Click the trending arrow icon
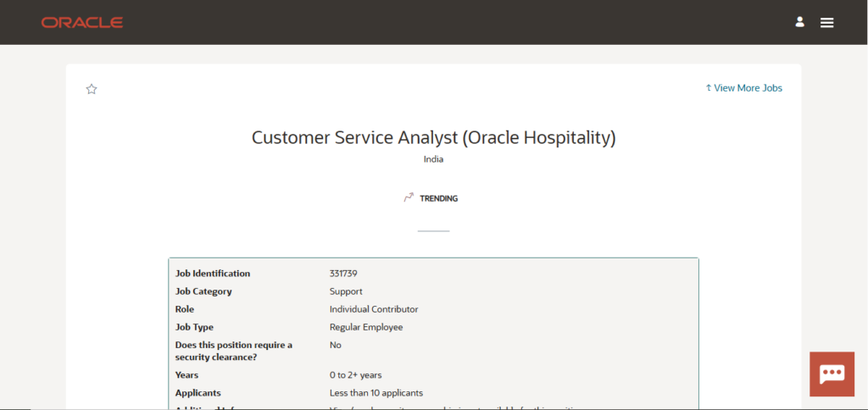Viewport: 868px width, 410px height. tap(409, 198)
